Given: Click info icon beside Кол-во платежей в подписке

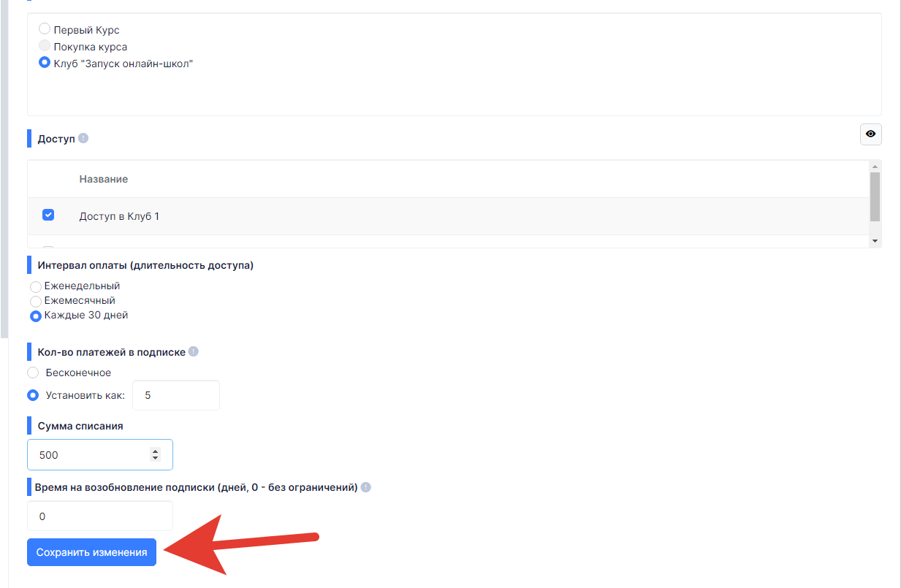Looking at the screenshot, I should (194, 351).
